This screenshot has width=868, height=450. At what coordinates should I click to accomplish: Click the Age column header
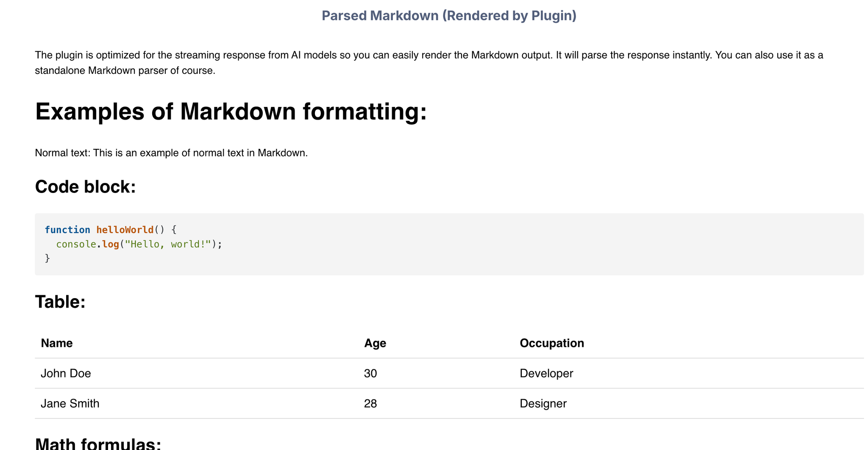click(375, 343)
